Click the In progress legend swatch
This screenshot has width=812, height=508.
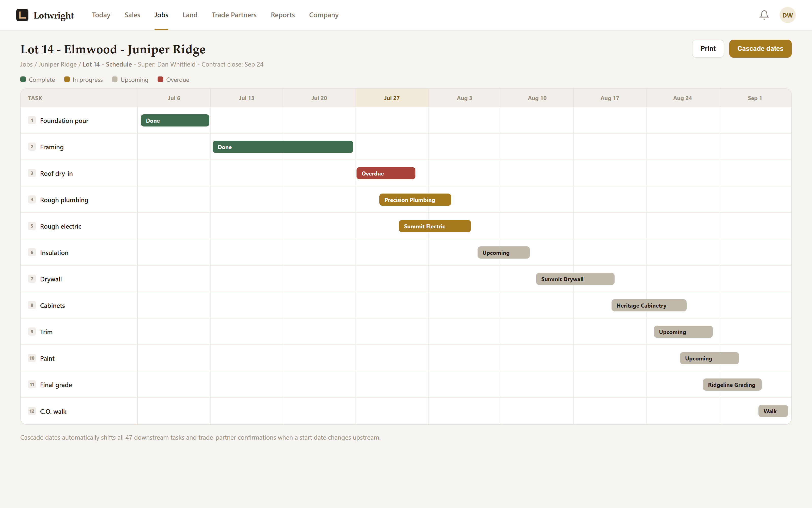point(67,79)
